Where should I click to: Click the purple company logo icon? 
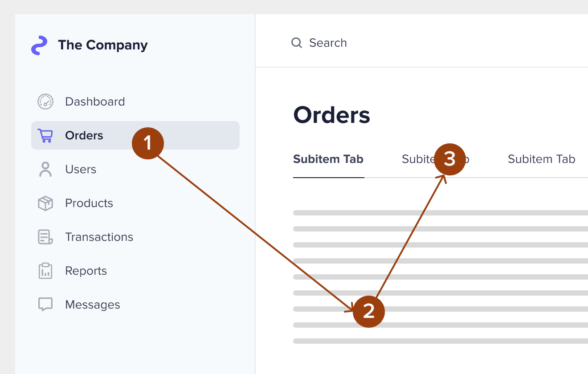39,45
